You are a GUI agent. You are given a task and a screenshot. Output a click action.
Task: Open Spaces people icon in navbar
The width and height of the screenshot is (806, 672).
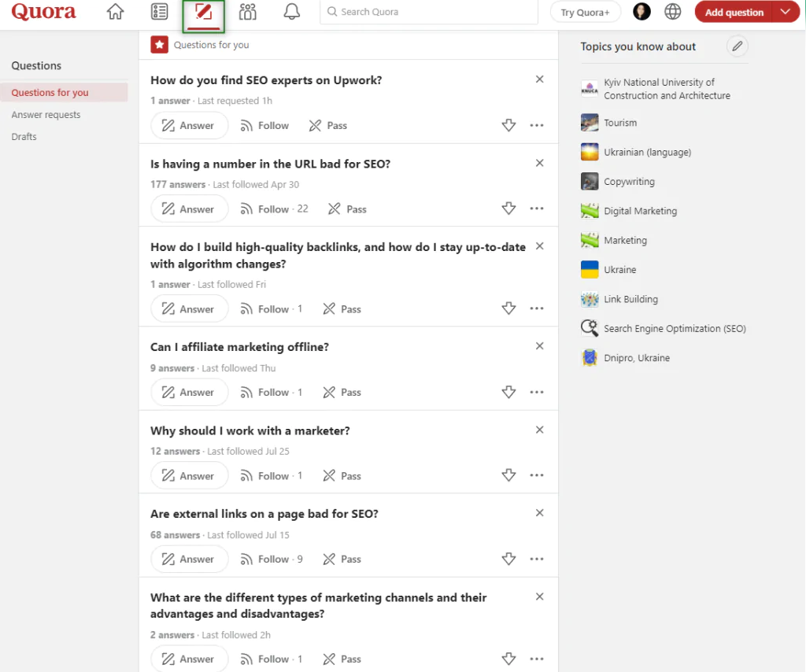tap(248, 12)
